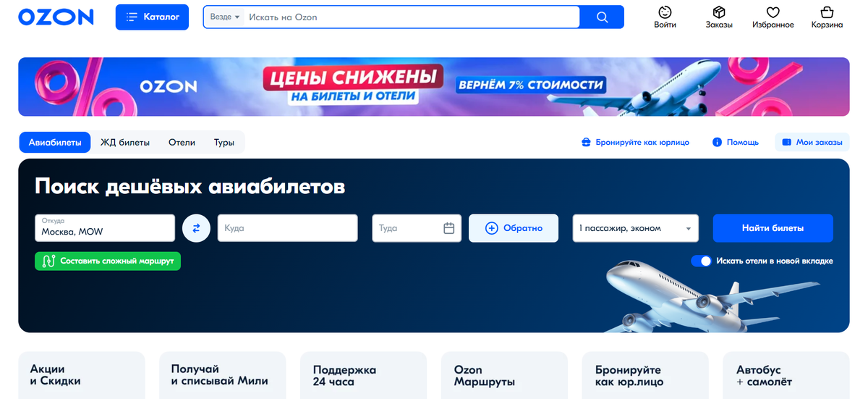Open the Автобус + самолёт card
The height and width of the screenshot is (399, 868).
click(786, 375)
